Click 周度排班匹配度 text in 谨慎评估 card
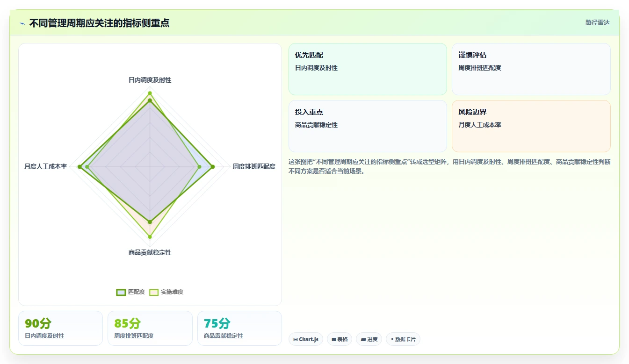Screen dimensions: 629x364 tap(480, 68)
